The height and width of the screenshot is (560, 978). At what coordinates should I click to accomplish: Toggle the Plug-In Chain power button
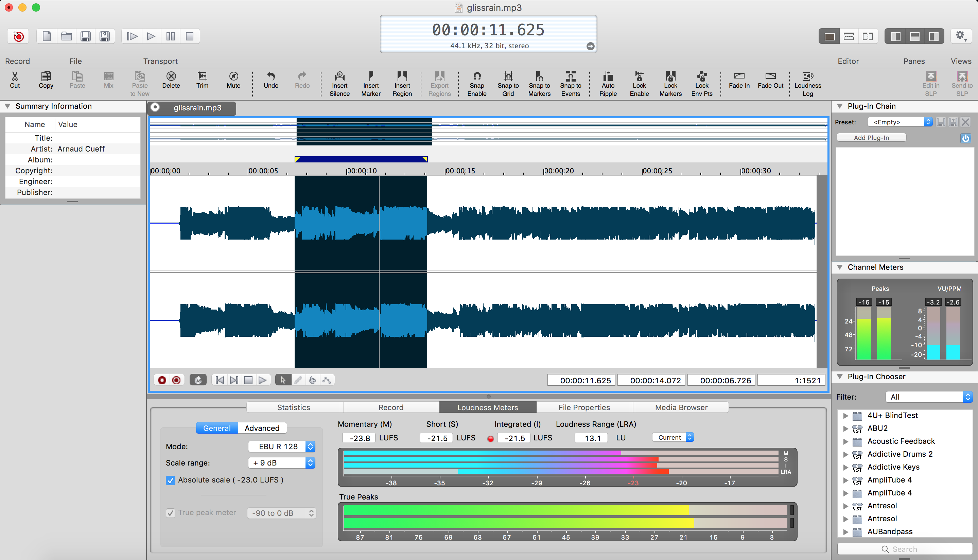[966, 138]
